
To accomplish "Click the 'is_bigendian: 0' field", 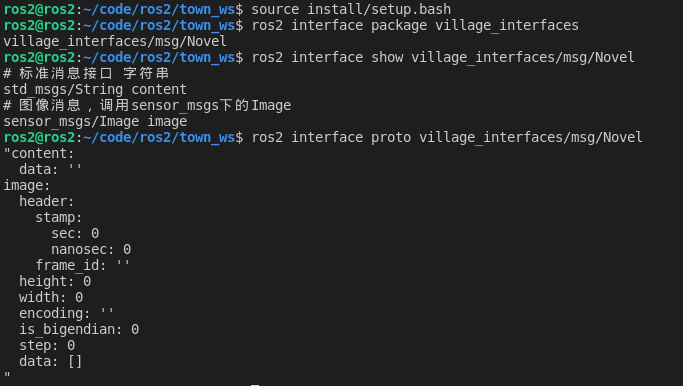I will pos(79,329).
